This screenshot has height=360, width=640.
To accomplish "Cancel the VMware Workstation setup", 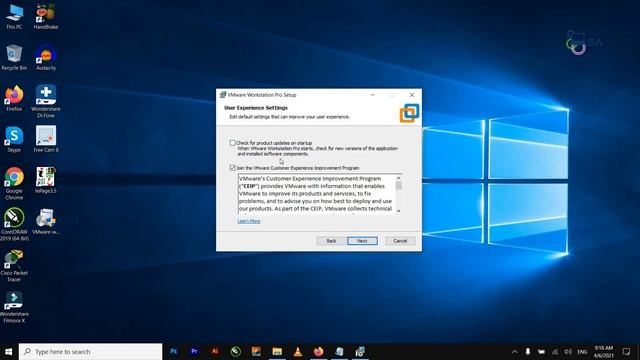I will click(400, 241).
